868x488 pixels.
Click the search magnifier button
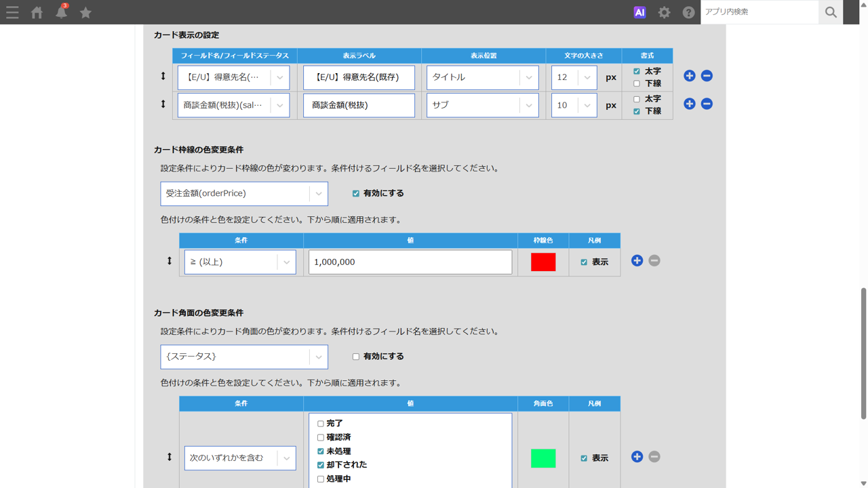coord(831,12)
